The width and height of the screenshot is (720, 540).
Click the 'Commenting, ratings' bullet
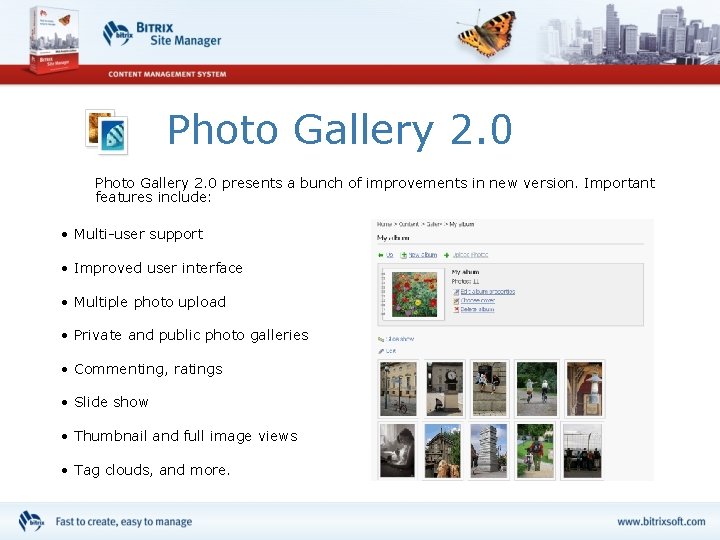148,370
